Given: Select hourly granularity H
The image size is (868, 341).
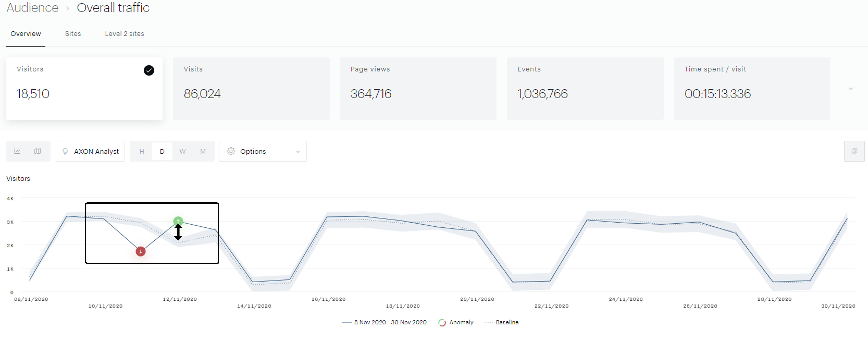Looking at the screenshot, I should click(x=141, y=151).
